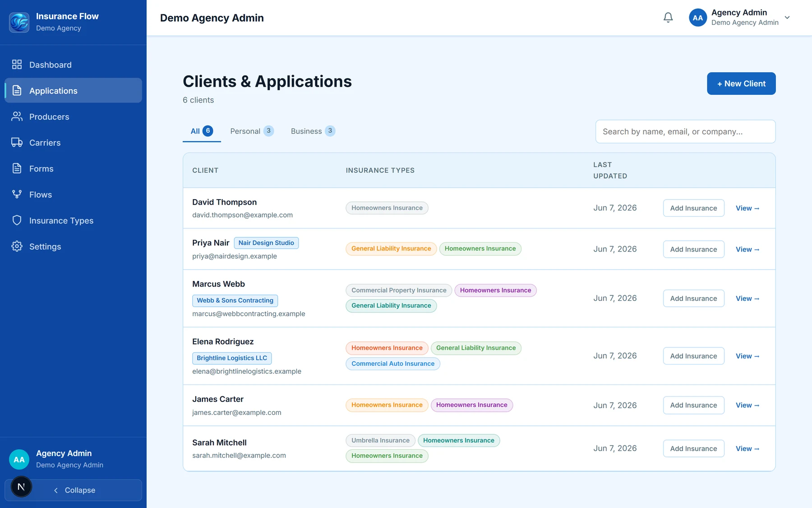Click the James Carter client name
This screenshot has height=508, width=812.
pos(218,399)
